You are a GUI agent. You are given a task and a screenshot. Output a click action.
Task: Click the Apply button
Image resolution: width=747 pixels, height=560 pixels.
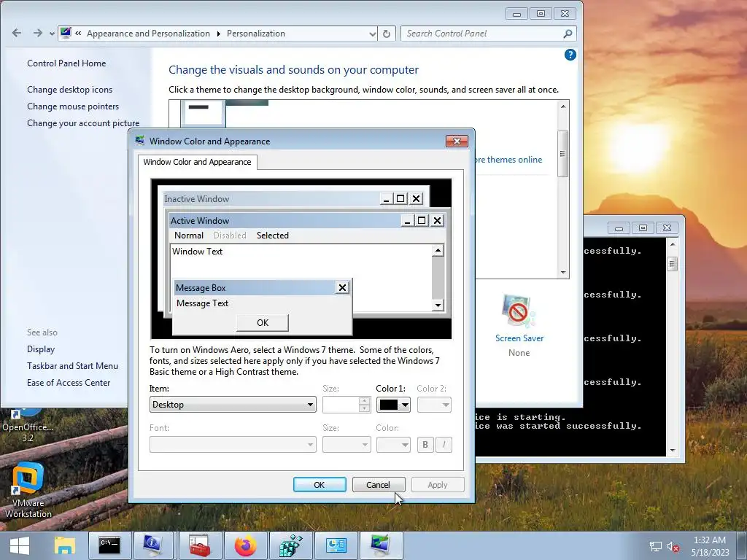pyautogui.click(x=438, y=484)
